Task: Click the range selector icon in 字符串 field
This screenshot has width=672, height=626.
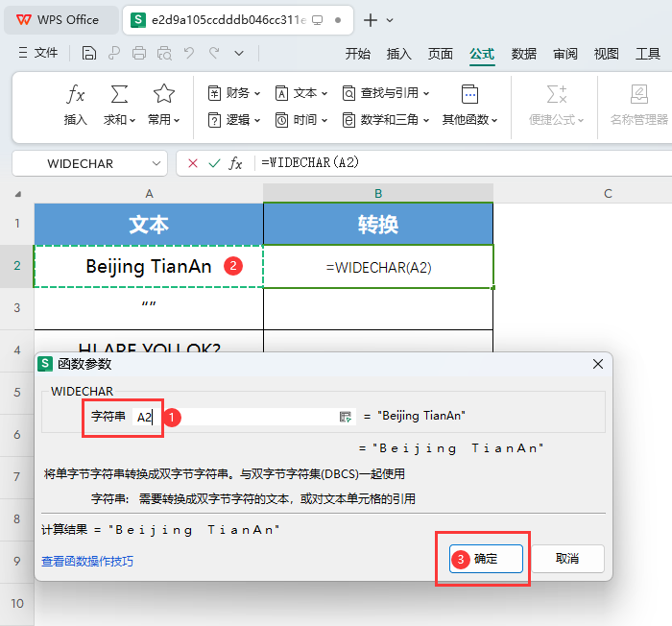Action: click(x=346, y=417)
